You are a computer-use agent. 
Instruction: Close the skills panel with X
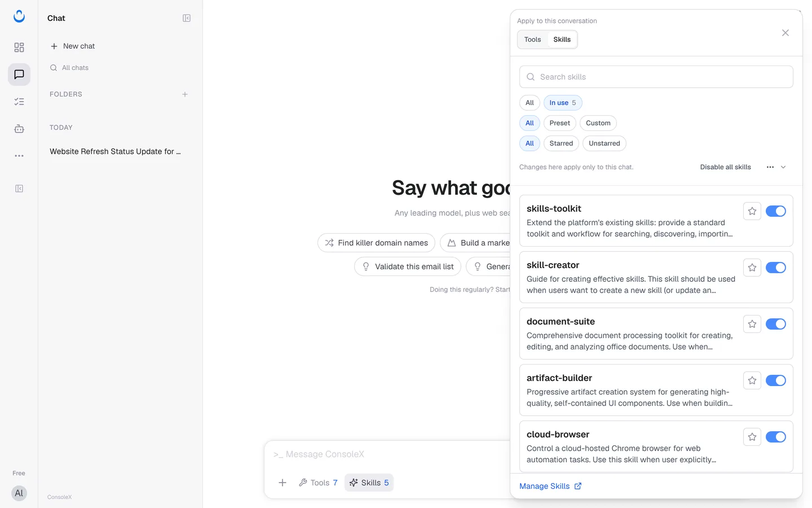pyautogui.click(x=785, y=33)
